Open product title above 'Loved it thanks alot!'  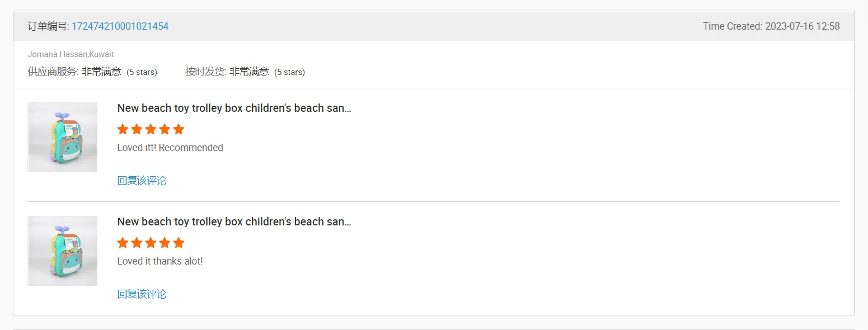(234, 221)
